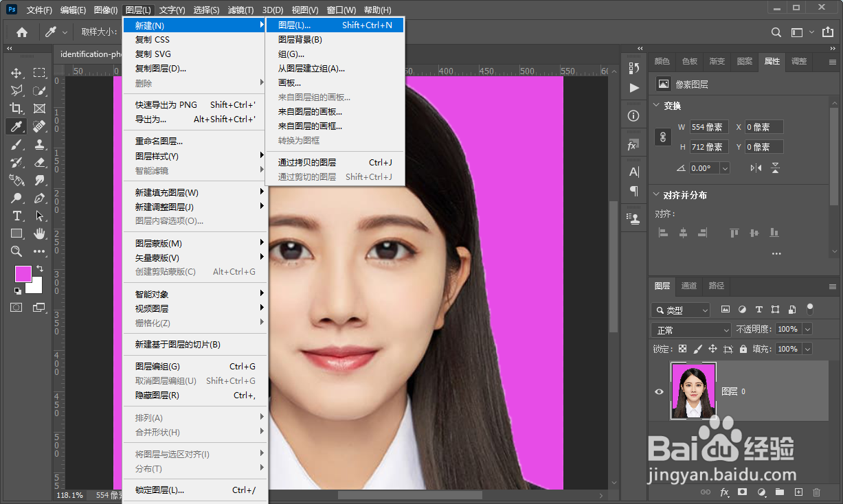
Task: Select the Rectangular Marquee tool
Action: (x=40, y=73)
